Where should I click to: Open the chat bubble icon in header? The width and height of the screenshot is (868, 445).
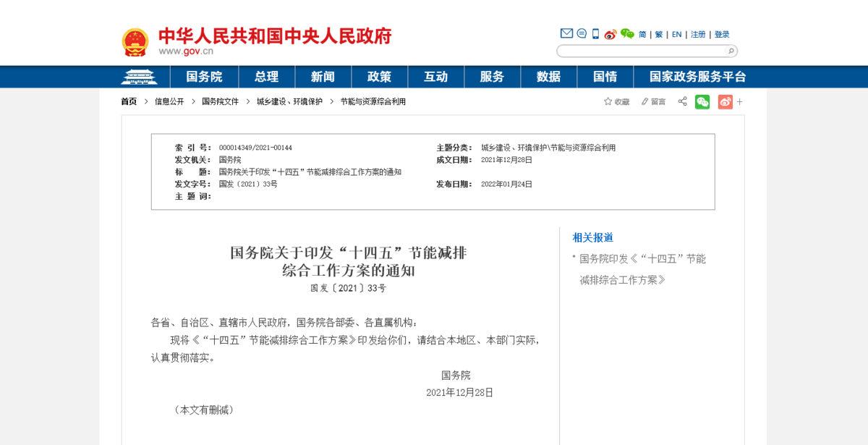582,33
